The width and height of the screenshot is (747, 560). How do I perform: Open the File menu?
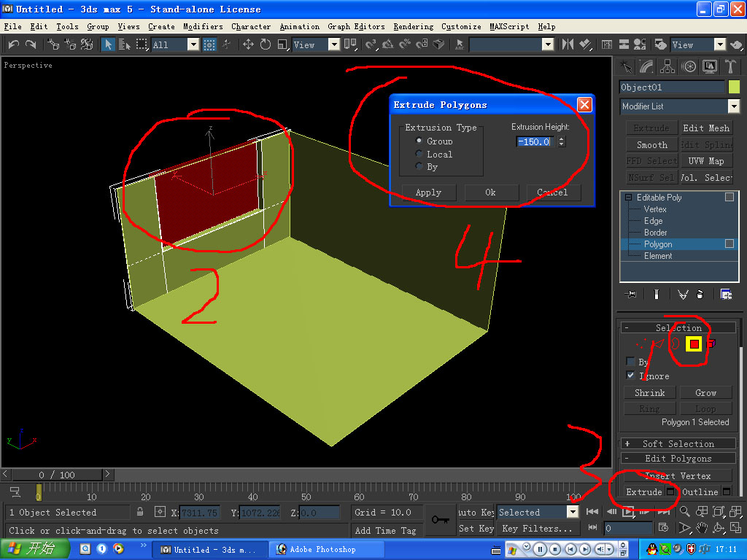tap(13, 26)
